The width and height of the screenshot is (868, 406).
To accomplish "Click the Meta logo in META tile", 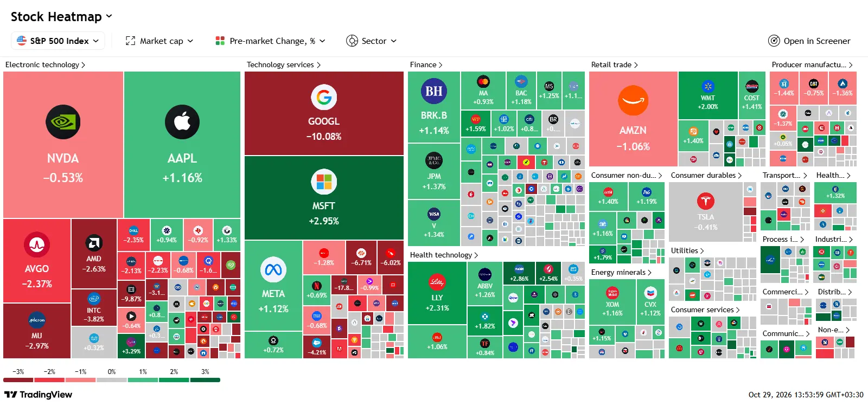I will point(273,269).
